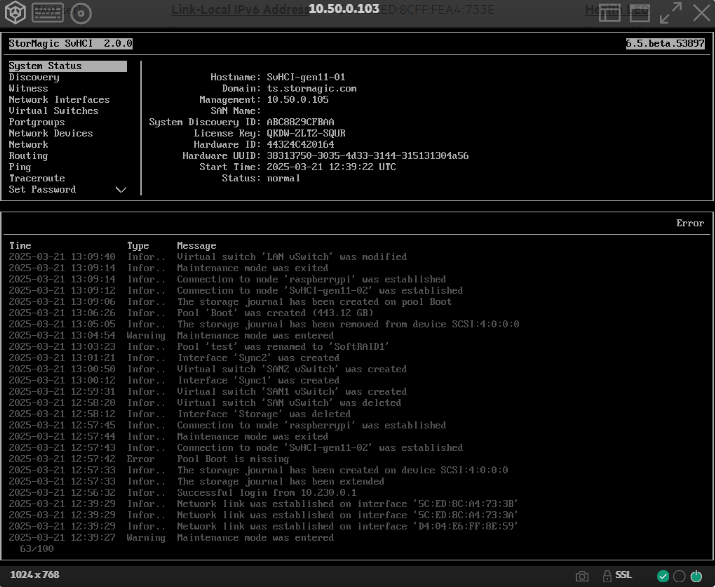
Task: Click the 10.50.0.103 console title
Action: (x=344, y=9)
